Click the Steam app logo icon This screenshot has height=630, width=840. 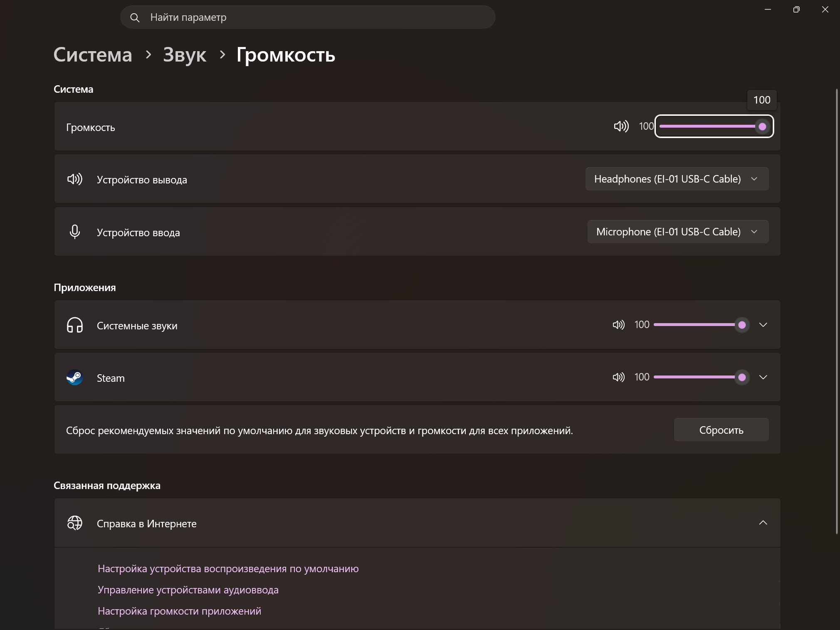click(75, 377)
